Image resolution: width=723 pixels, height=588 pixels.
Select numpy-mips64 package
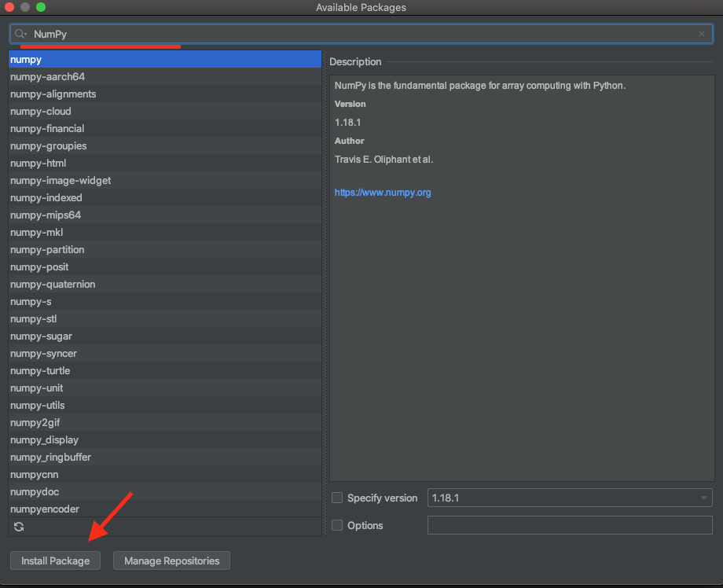[165, 215]
